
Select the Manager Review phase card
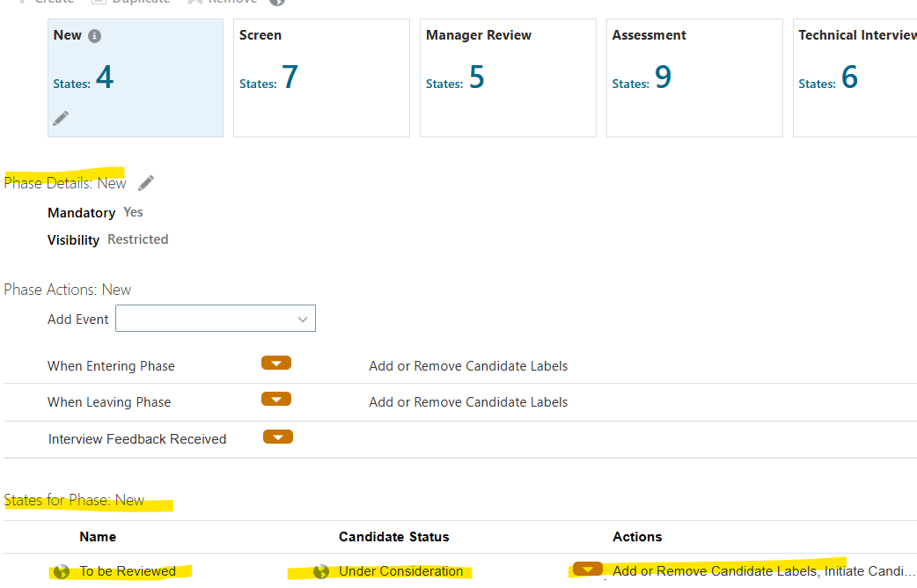[x=508, y=77]
